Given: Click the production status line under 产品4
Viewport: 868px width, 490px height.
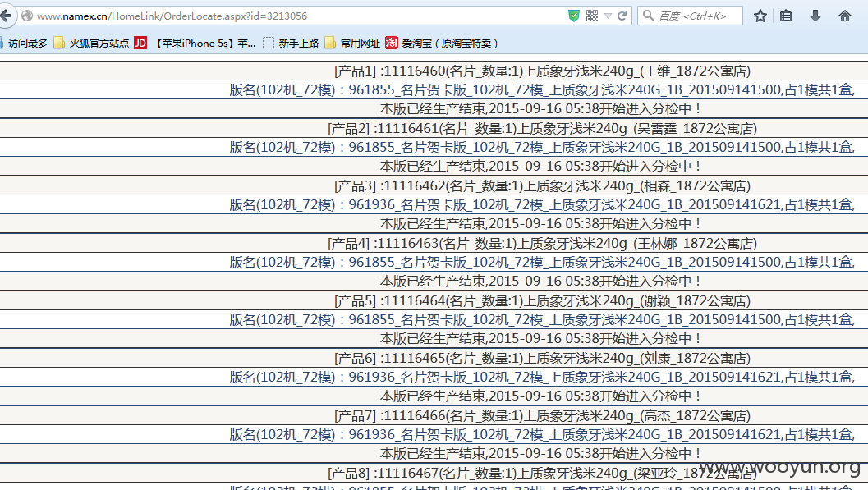Looking at the screenshot, I should [541, 282].
